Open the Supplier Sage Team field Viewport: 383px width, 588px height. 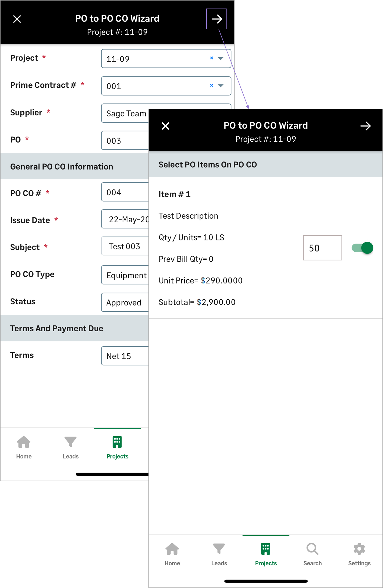pos(125,113)
